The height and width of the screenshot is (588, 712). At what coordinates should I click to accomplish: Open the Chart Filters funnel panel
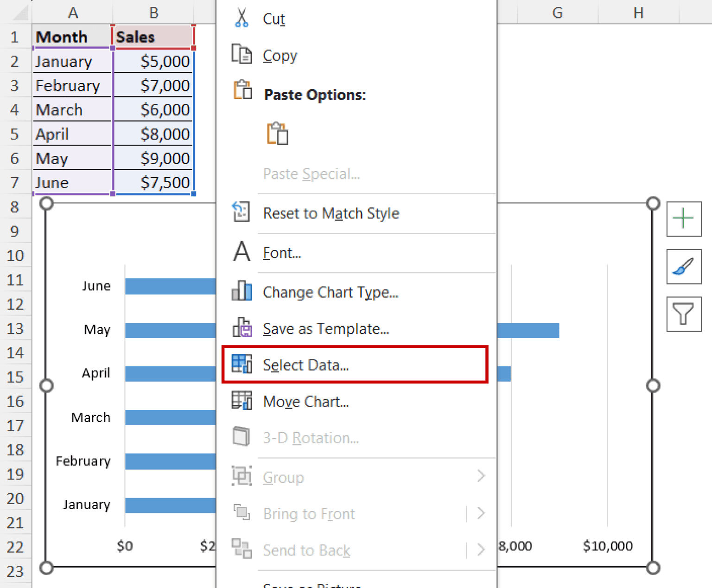tap(684, 314)
